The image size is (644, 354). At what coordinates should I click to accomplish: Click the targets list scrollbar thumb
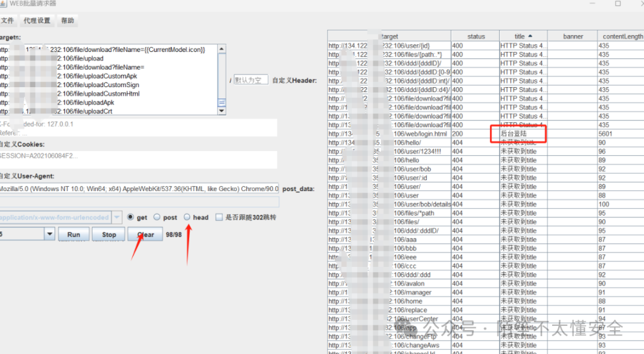point(222,102)
